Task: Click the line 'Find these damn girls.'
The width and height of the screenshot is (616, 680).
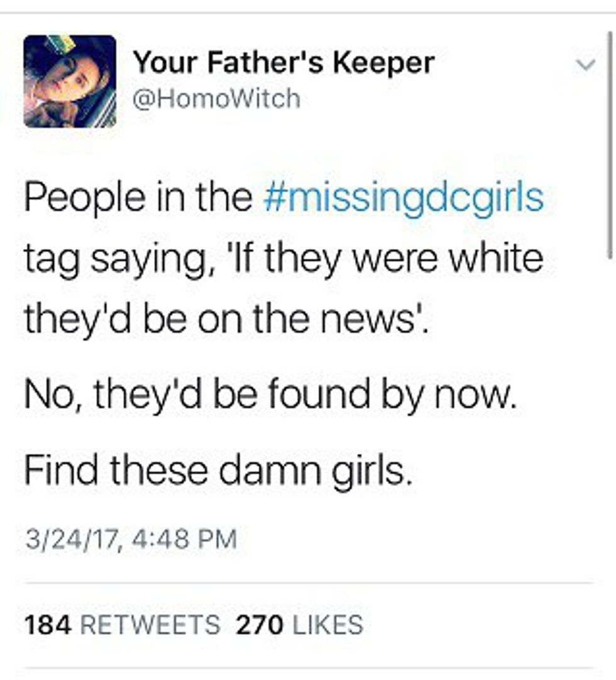Action: 217,471
